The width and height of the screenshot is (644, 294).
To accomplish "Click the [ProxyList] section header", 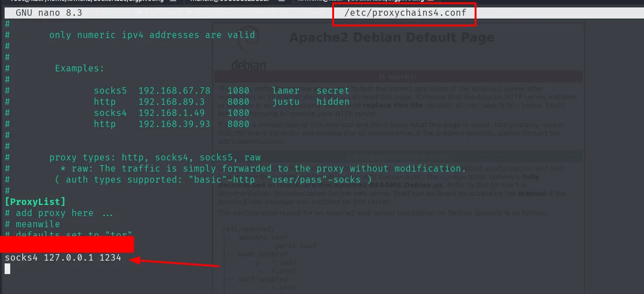I will click(35, 202).
